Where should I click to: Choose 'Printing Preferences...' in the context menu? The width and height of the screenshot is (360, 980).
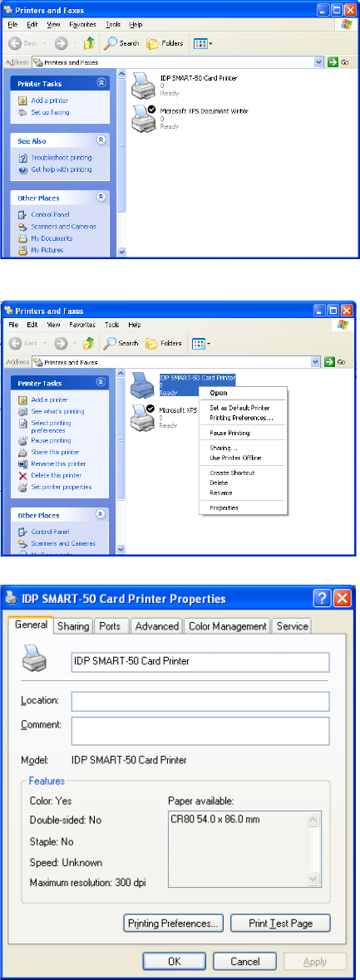tap(242, 418)
